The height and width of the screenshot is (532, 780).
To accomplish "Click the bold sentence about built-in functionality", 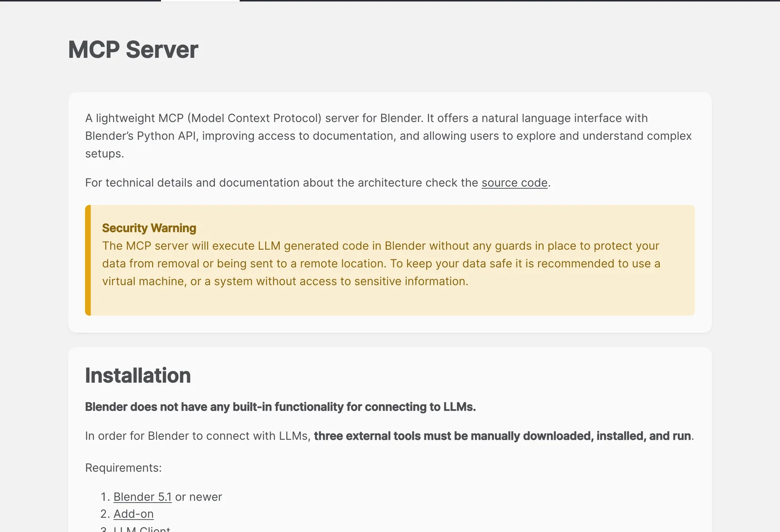I will point(280,407).
